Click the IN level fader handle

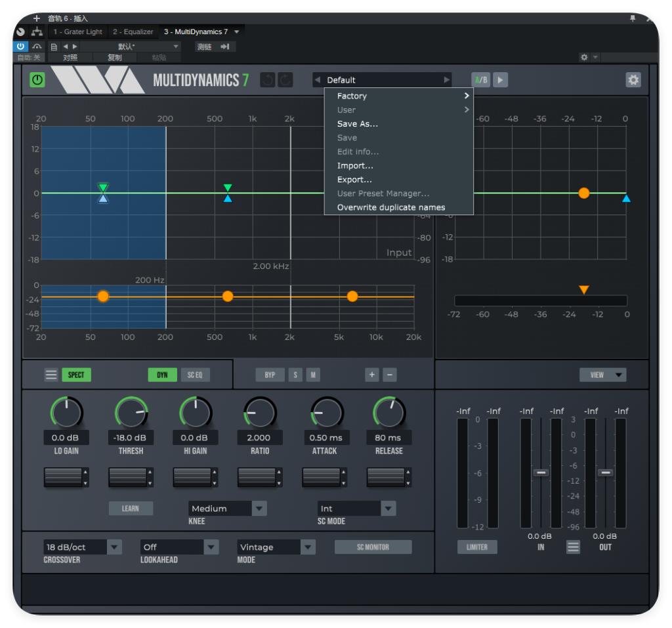(541, 472)
